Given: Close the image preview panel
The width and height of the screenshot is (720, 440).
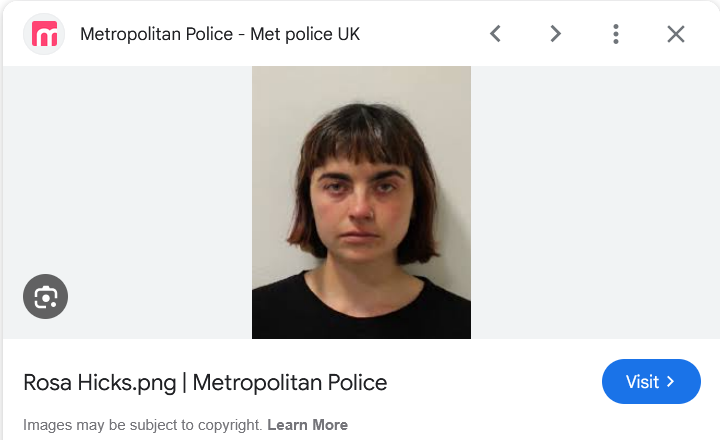Looking at the screenshot, I should pyautogui.click(x=676, y=34).
